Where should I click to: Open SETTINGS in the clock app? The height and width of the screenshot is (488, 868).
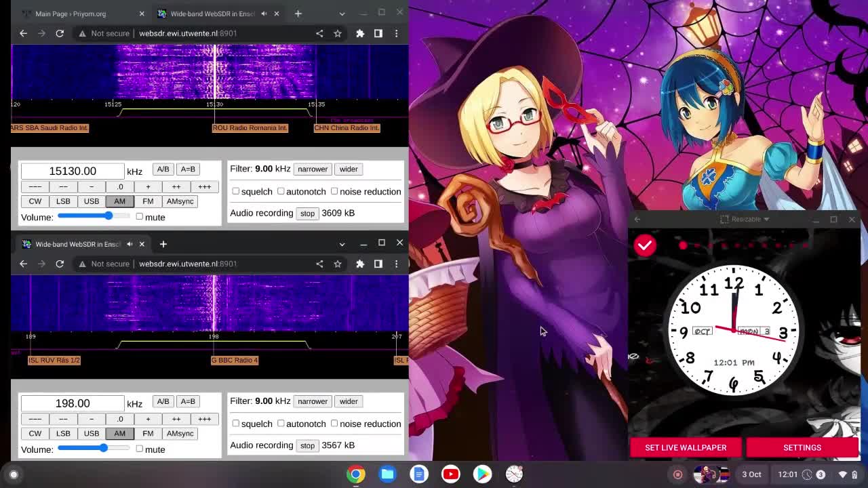coord(802,447)
